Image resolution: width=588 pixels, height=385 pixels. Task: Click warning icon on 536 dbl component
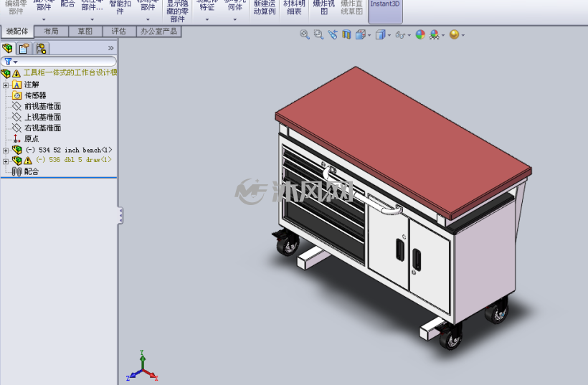coord(28,161)
